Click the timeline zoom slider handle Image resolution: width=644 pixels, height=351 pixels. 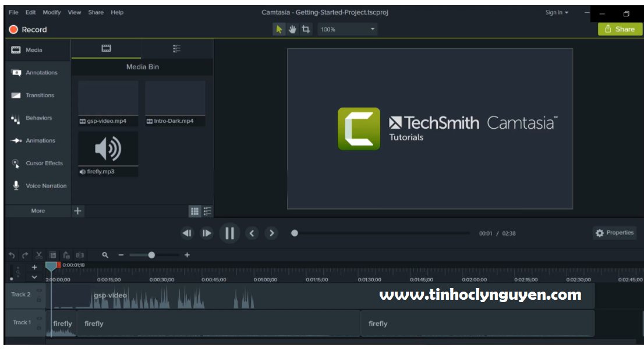(151, 255)
